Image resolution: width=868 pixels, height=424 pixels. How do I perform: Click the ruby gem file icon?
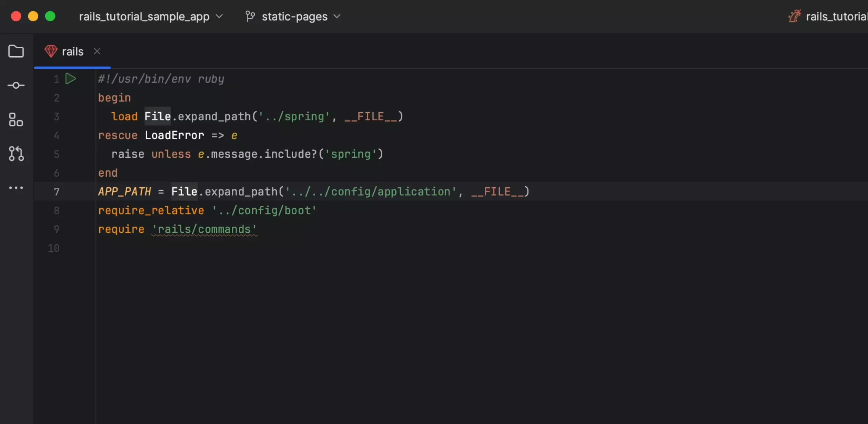[51, 51]
